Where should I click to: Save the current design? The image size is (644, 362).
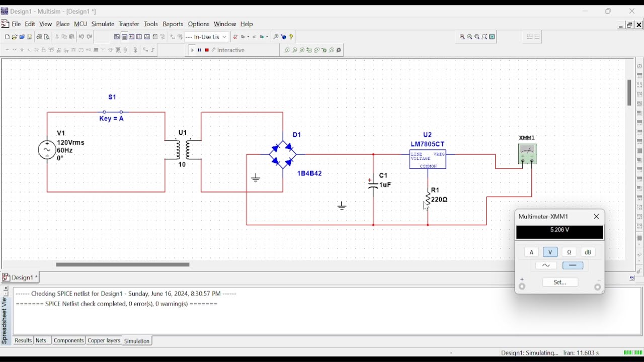30,37
